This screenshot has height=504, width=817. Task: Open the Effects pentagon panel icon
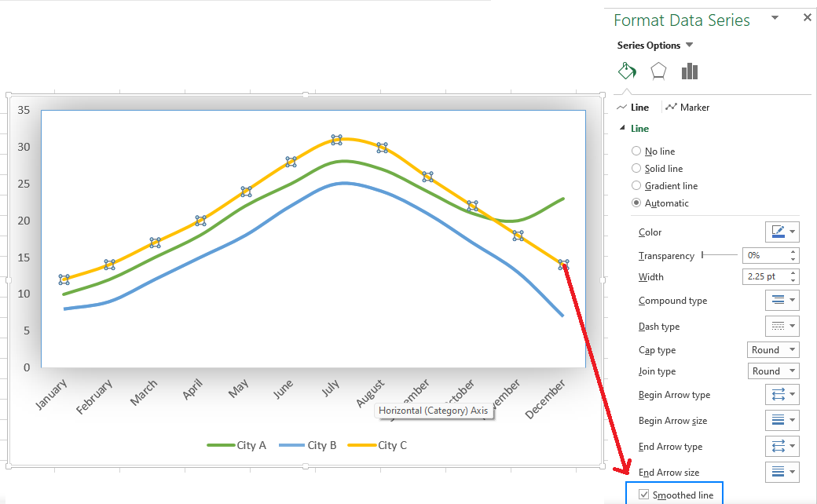tap(658, 71)
